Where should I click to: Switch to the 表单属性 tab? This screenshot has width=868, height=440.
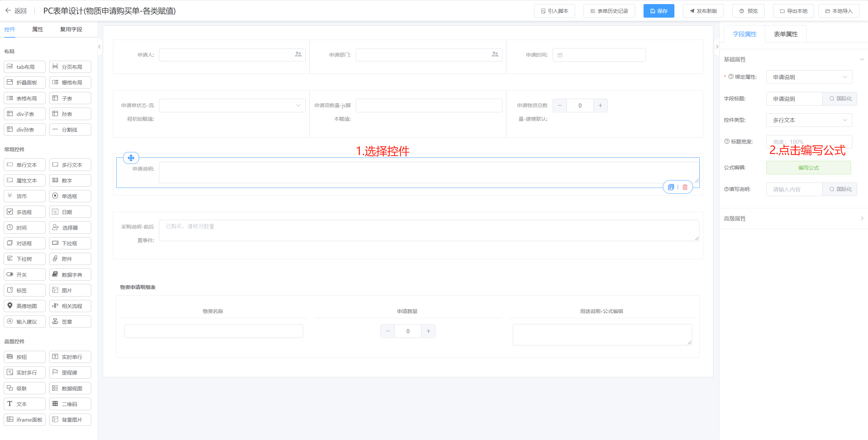click(785, 34)
